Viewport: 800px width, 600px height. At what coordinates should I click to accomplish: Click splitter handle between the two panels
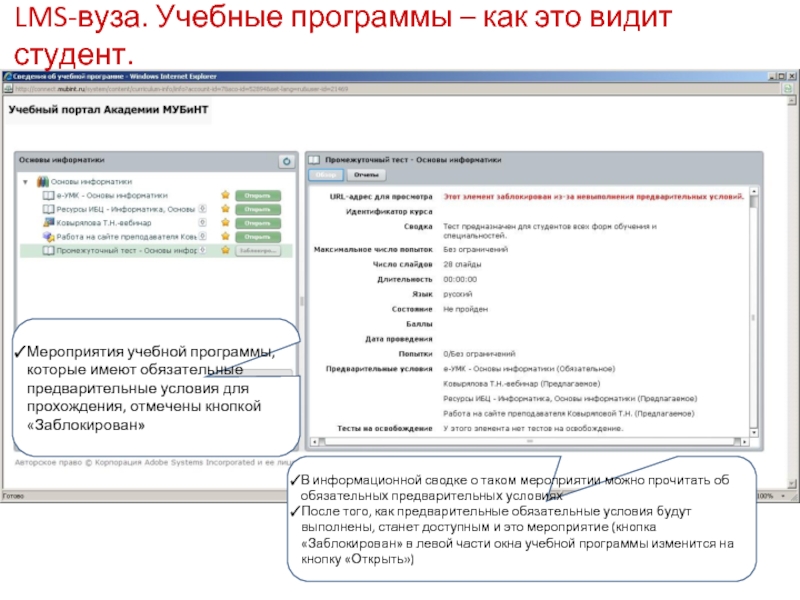[x=302, y=301]
